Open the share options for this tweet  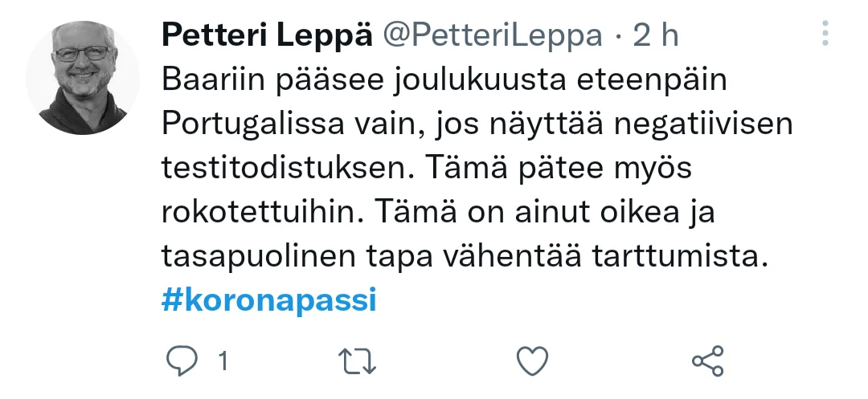(707, 362)
